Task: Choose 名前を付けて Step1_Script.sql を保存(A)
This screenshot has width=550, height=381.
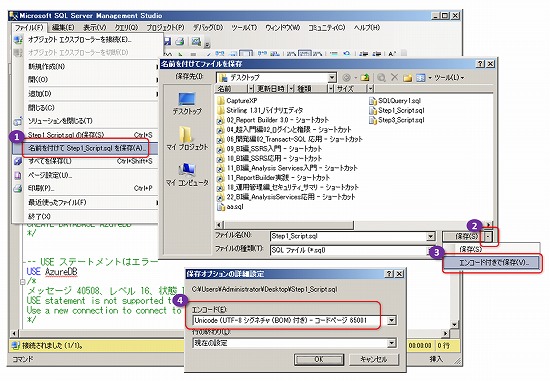Action: (85, 148)
